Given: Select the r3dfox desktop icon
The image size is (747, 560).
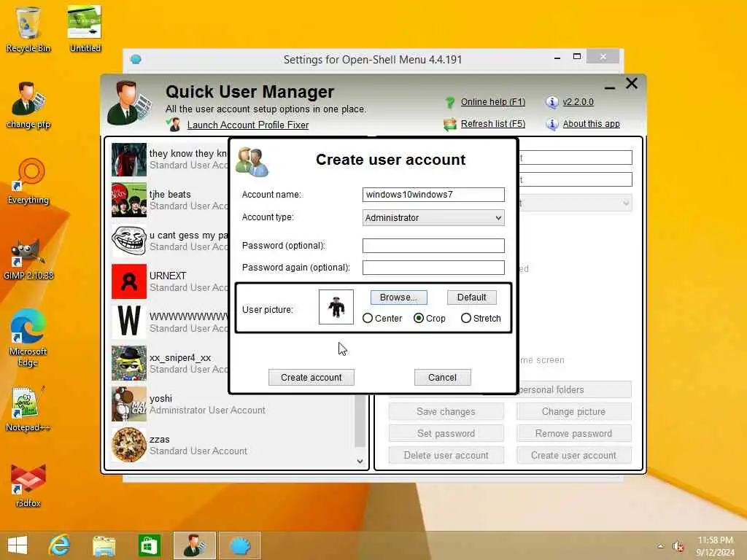Looking at the screenshot, I should [28, 485].
